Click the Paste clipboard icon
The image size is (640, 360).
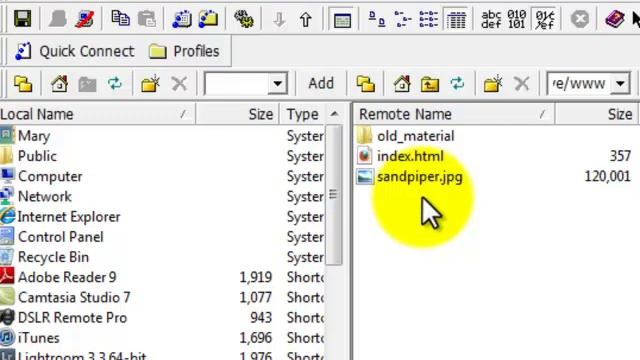(147, 18)
